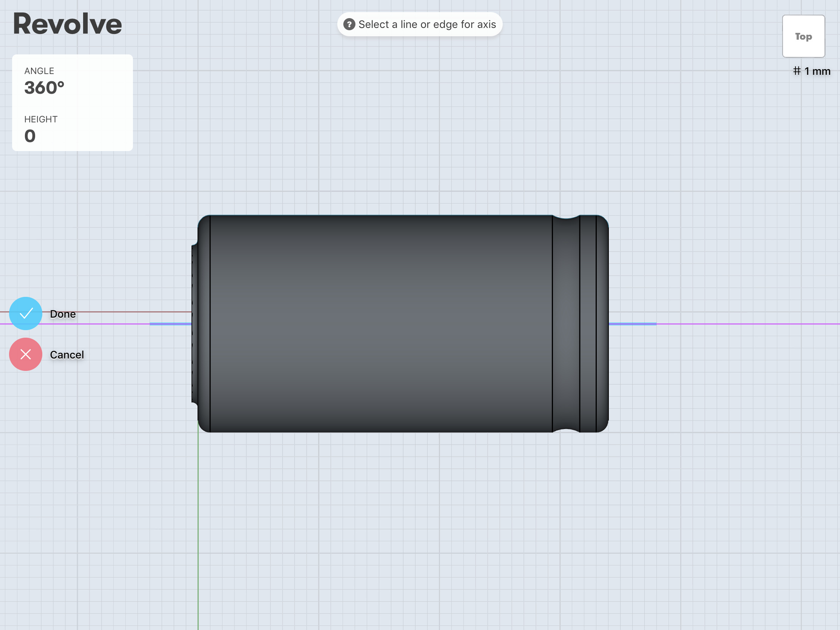Select blue axis line right of cylinder
The image size is (840, 630).
pos(632,324)
